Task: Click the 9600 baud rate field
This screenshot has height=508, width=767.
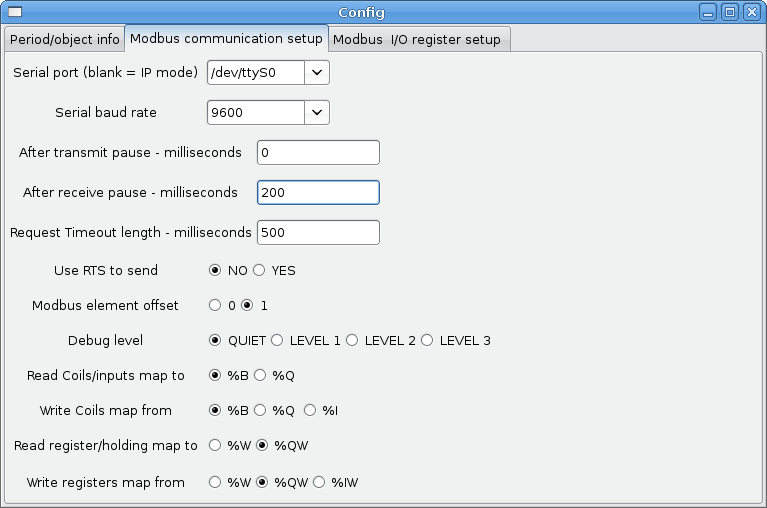Action: click(255, 113)
